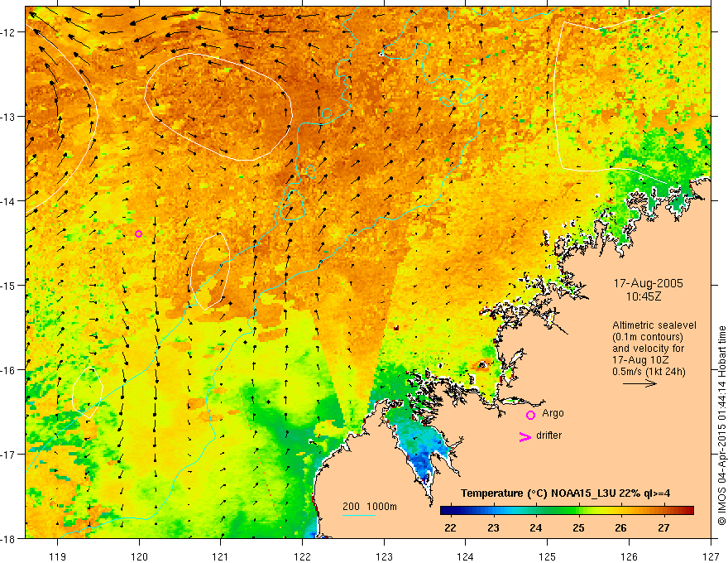This screenshot has height=563, width=728.
Task: Click the large white oval sea-level contour
Action: coord(218,107)
